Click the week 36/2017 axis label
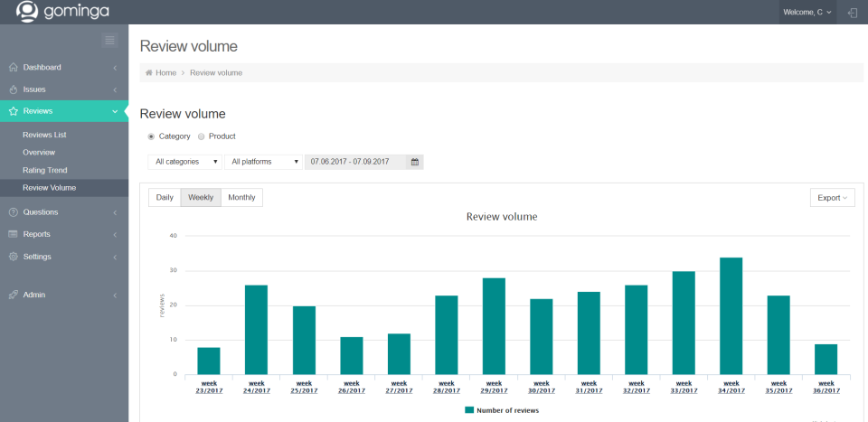 [826, 387]
